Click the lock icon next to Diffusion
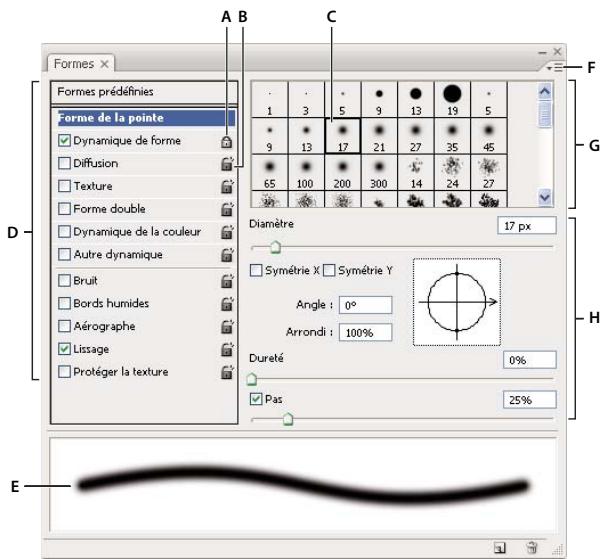This screenshot has width=604, height=559. pos(227,164)
